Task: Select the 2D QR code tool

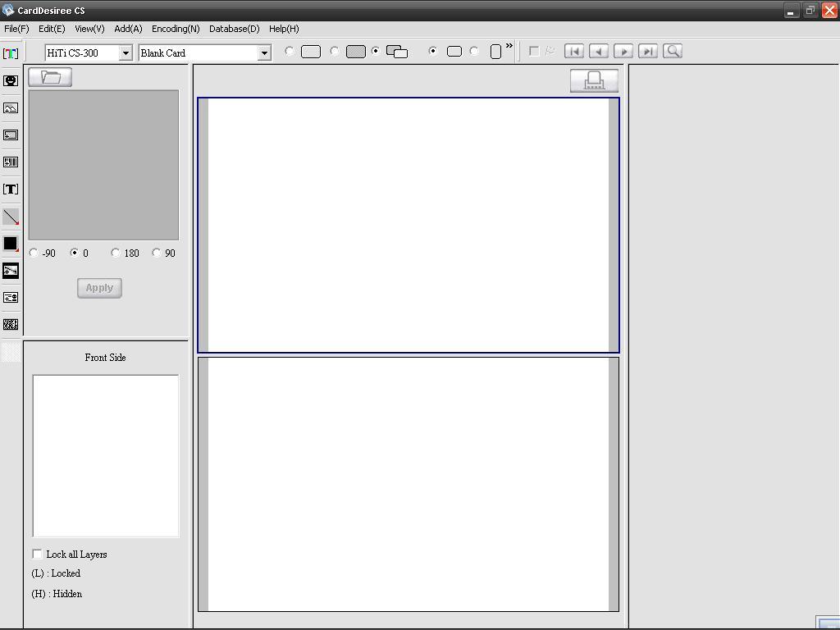Action: click(11, 324)
